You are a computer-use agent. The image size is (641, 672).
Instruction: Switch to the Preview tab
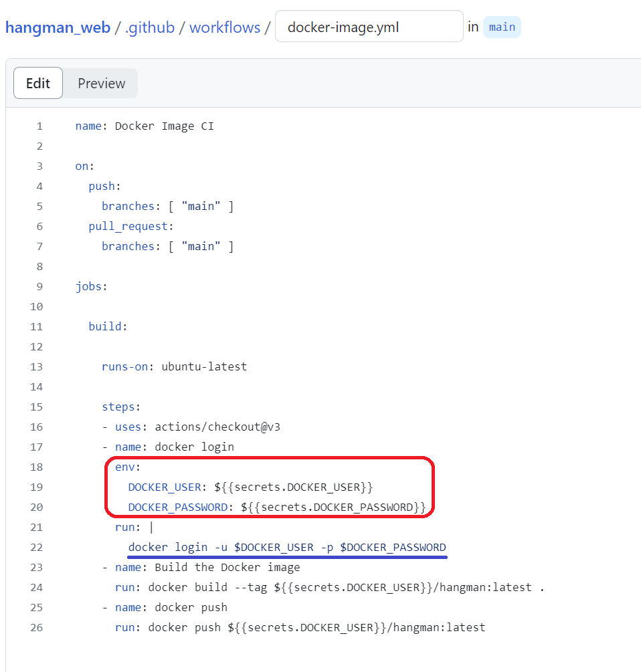point(101,83)
